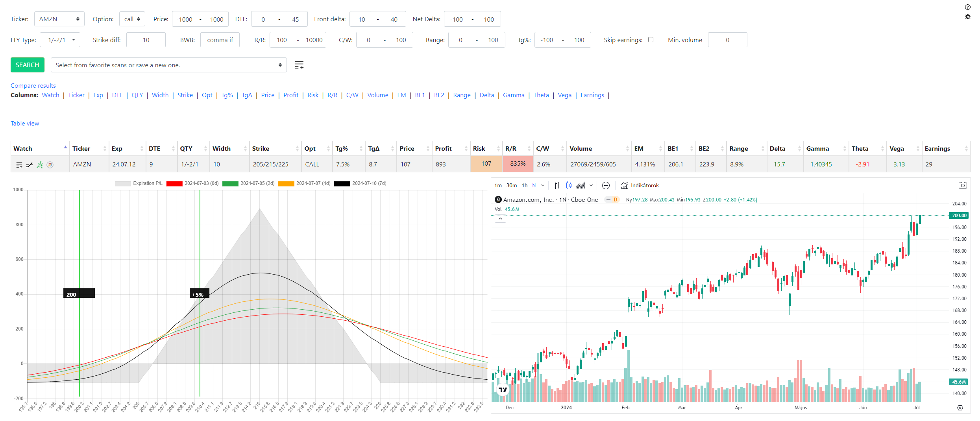This screenshot has width=980, height=421.
Task: Open the Option type dropdown showing call
Action: click(132, 19)
